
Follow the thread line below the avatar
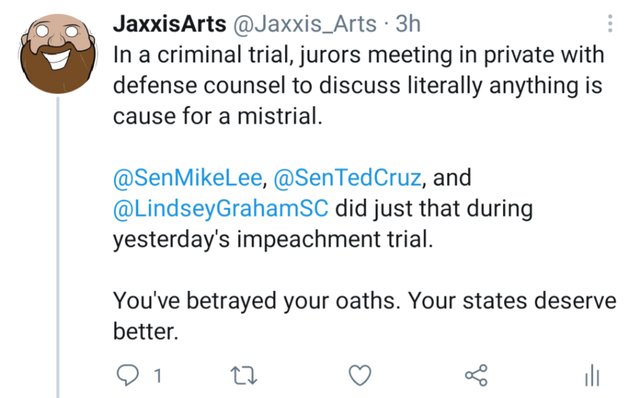pos(58,247)
